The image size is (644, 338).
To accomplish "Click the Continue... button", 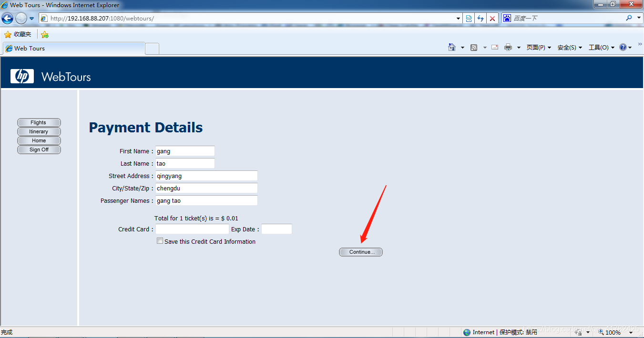I will click(361, 252).
